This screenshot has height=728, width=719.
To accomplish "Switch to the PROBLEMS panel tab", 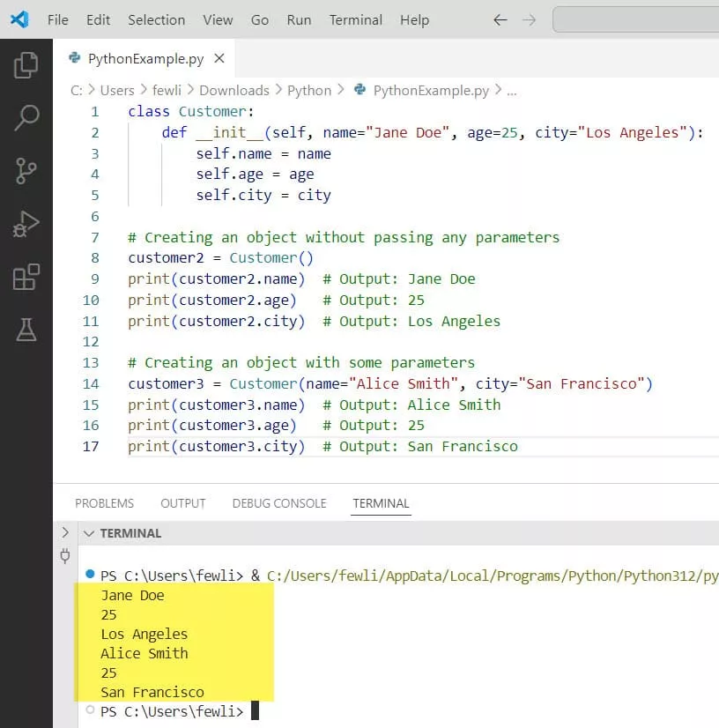I will click(104, 503).
